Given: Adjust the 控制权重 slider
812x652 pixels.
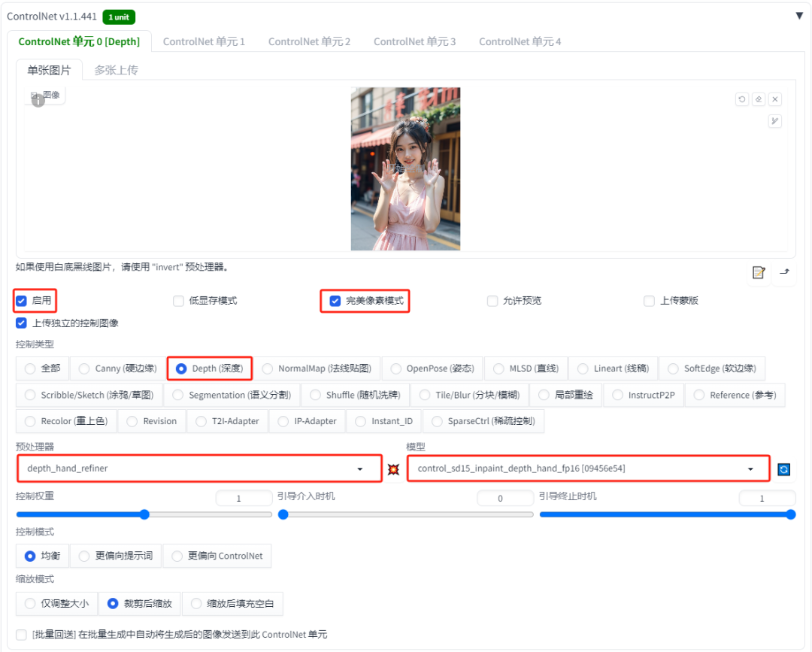Looking at the screenshot, I should click(x=144, y=515).
